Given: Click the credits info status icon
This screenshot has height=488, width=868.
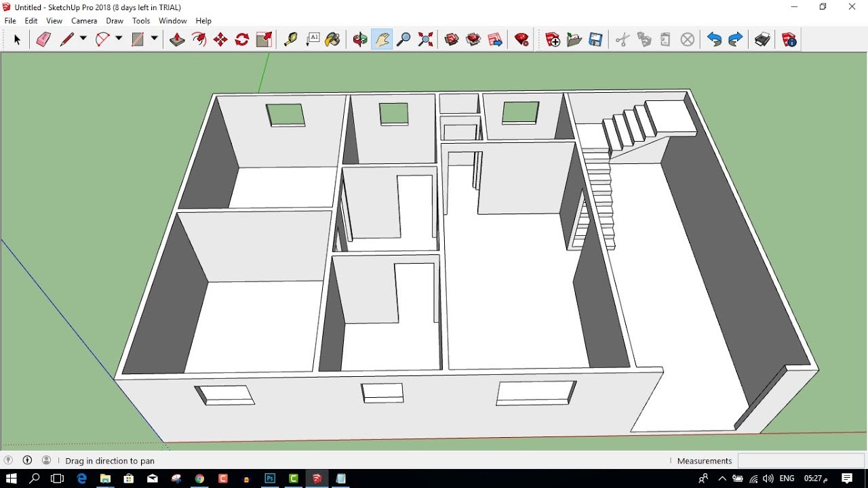Looking at the screenshot, I should click(28, 460).
